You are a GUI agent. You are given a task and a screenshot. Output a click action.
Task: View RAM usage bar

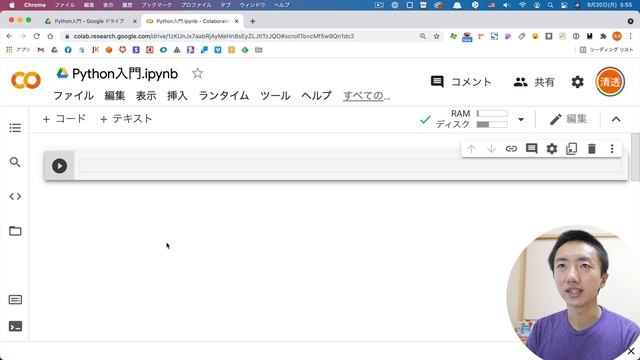coord(492,113)
